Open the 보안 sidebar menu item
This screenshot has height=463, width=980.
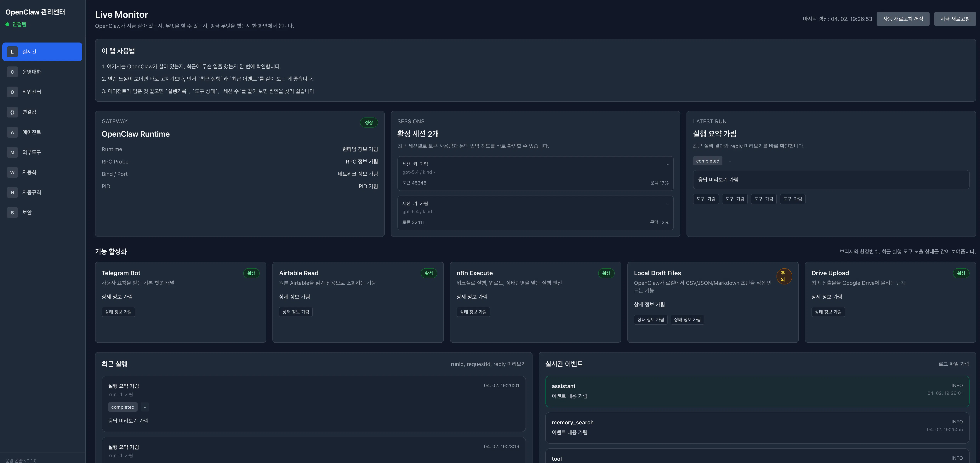(x=27, y=213)
